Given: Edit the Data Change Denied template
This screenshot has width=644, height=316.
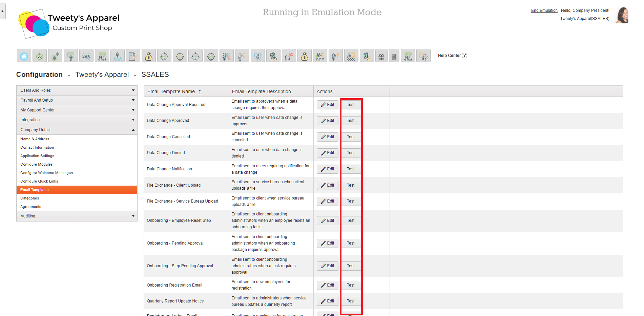Looking at the screenshot, I should (x=328, y=153).
